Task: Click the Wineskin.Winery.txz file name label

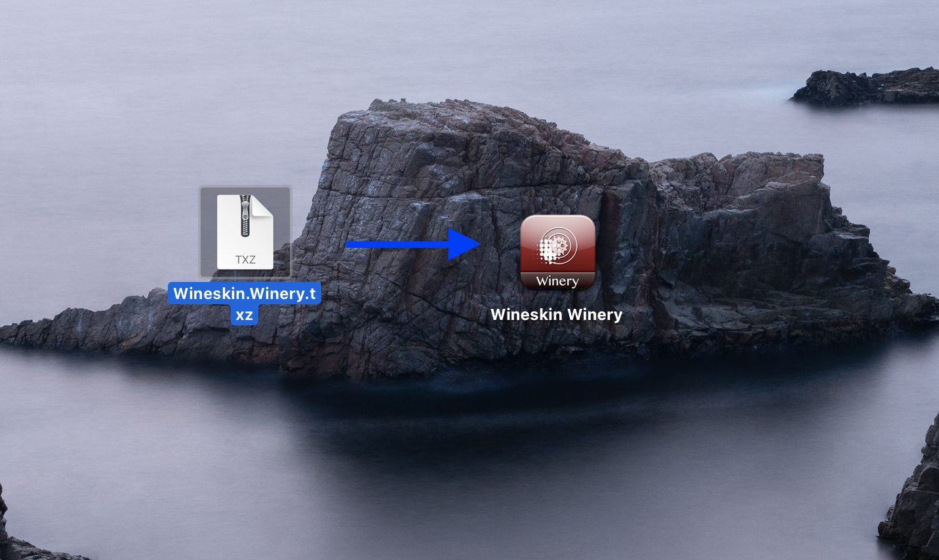Action: click(245, 304)
